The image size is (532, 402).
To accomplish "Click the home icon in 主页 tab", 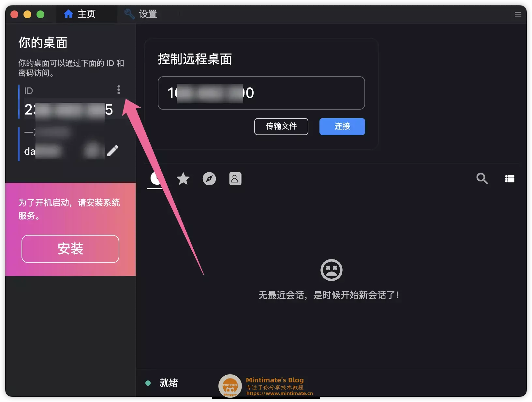I will (x=68, y=14).
